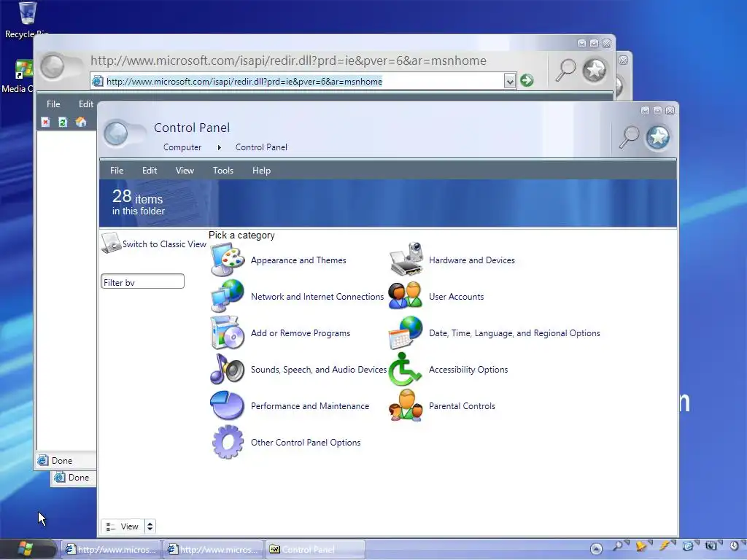Viewport: 747px width, 560px height.
Task: Click the 'Pick a category' heading
Action: tap(241, 236)
